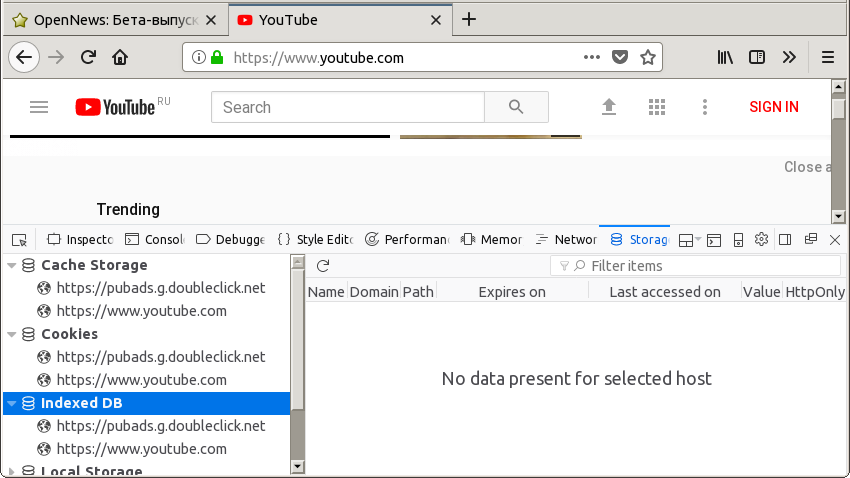The width and height of the screenshot is (850, 478).
Task: Open the YouTube hamburger guide menu
Action: click(39, 107)
